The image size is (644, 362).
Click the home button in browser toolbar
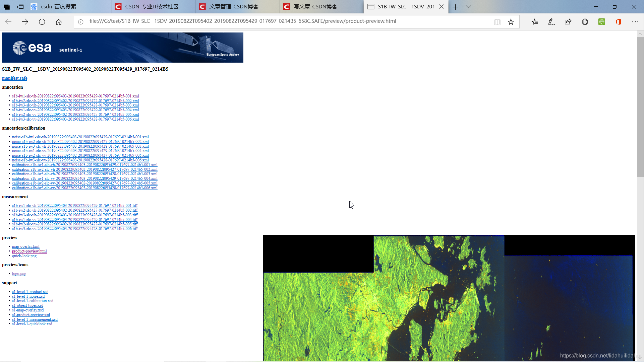pyautogui.click(x=58, y=21)
